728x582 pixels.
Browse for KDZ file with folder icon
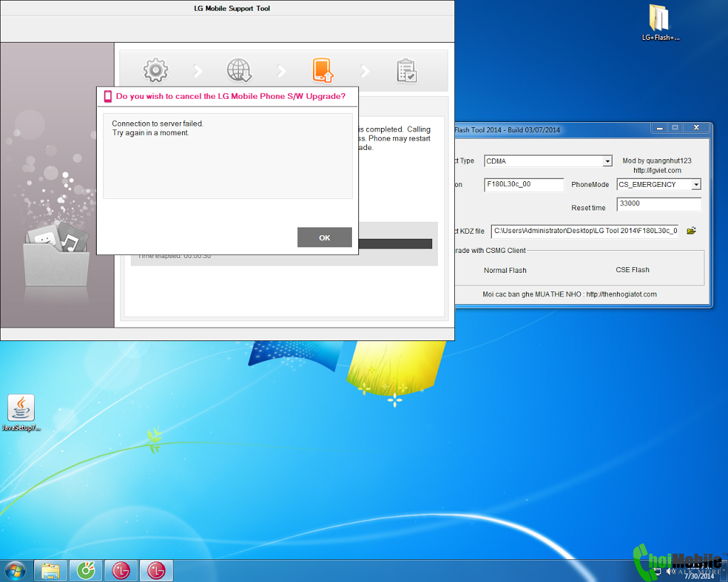pyautogui.click(x=691, y=231)
